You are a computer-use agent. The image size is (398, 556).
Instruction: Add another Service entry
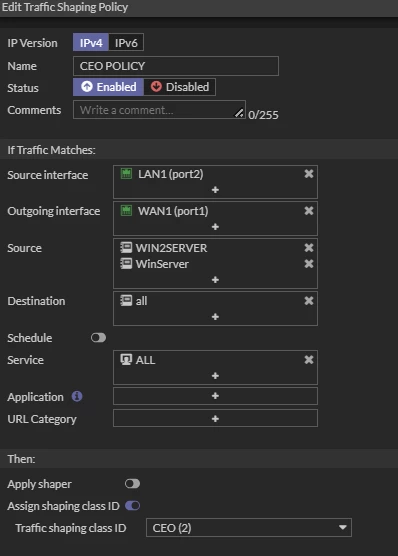[215, 376]
